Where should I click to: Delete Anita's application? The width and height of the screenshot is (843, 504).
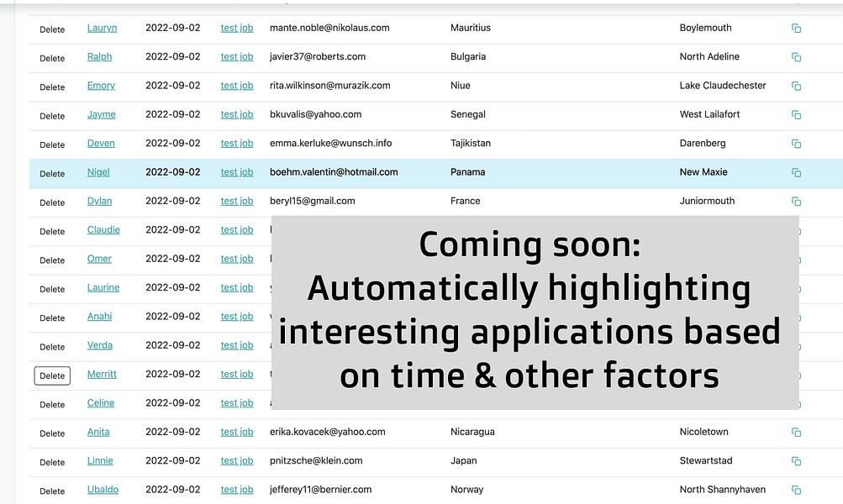pos(52,433)
